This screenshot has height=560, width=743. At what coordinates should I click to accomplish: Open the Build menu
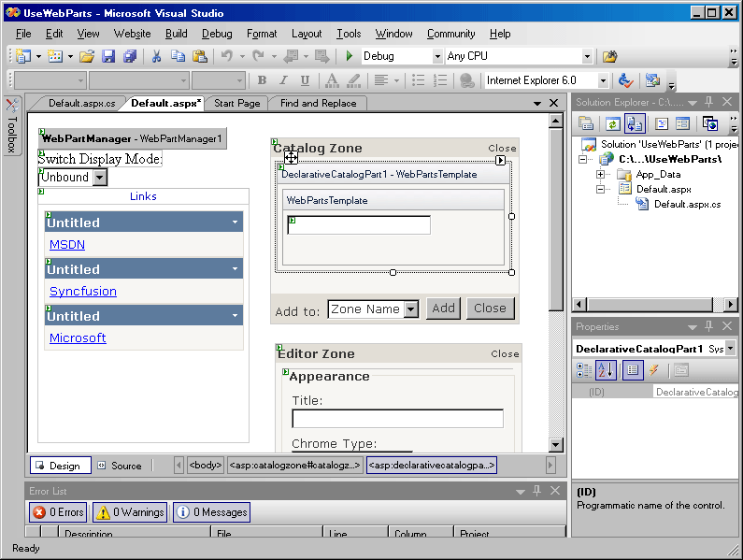click(176, 34)
